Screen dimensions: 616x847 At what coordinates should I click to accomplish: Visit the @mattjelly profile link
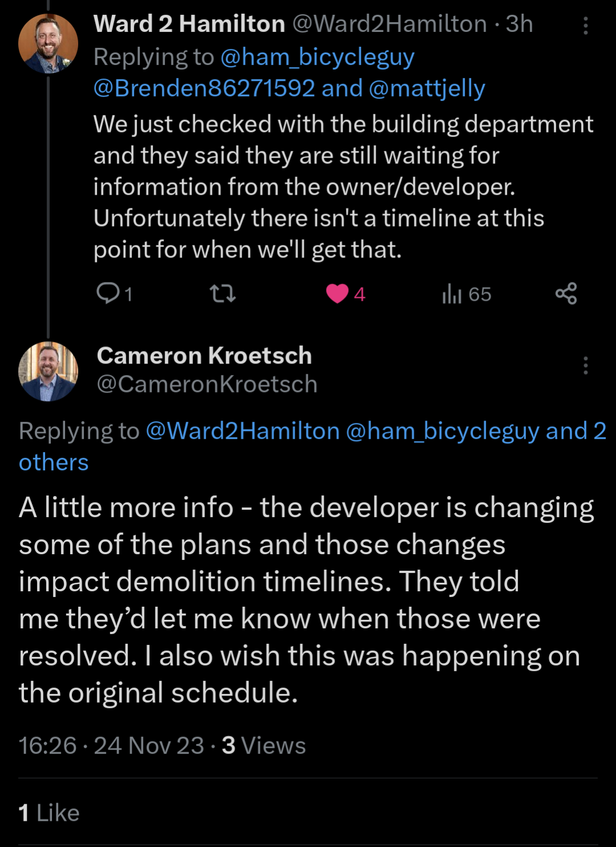click(x=426, y=88)
